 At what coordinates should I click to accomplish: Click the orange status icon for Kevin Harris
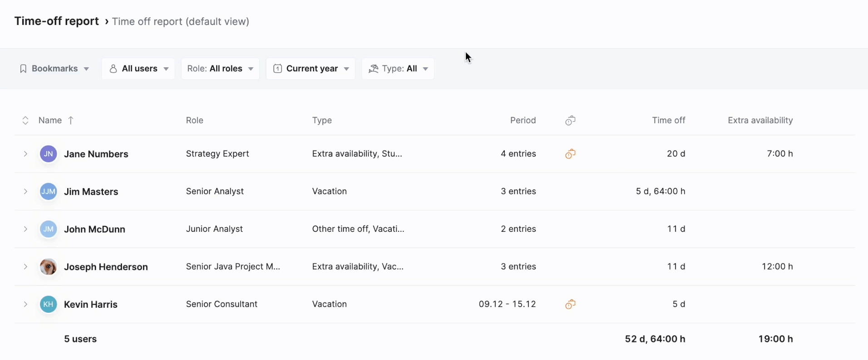click(x=571, y=305)
